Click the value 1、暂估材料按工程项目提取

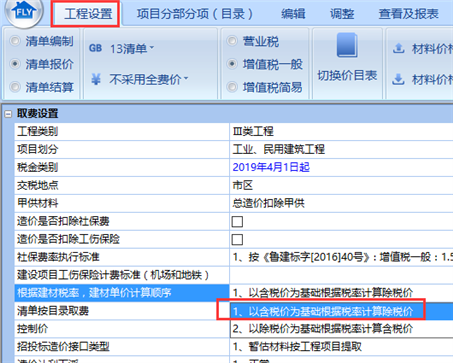297,347
